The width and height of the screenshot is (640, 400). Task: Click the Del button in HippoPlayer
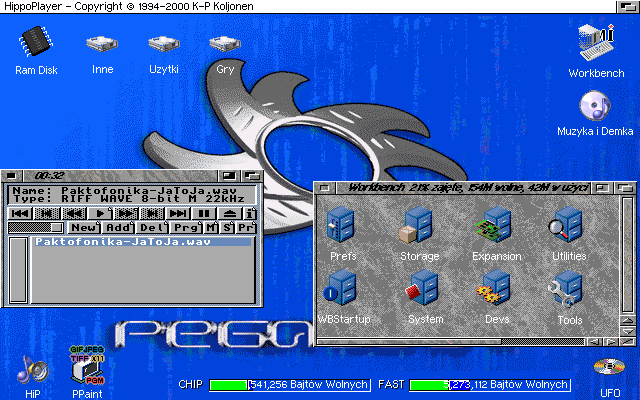(153, 227)
